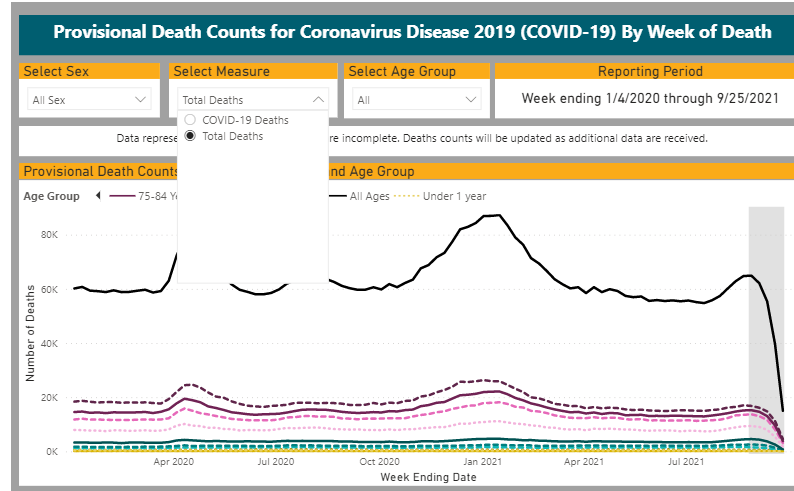The image size is (794, 491).
Task: Select the COVID-19 Deaths radio option
Action: point(190,120)
